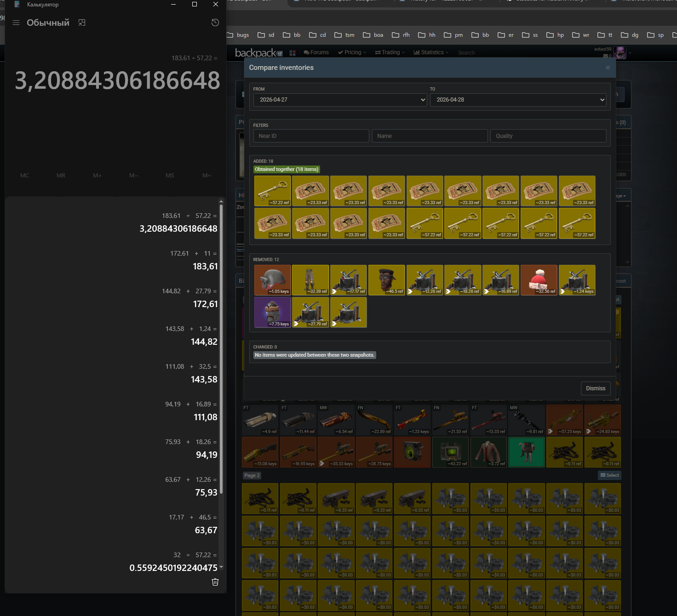Click the first key item ~57.22 ref
The image size is (677, 616).
(272, 191)
